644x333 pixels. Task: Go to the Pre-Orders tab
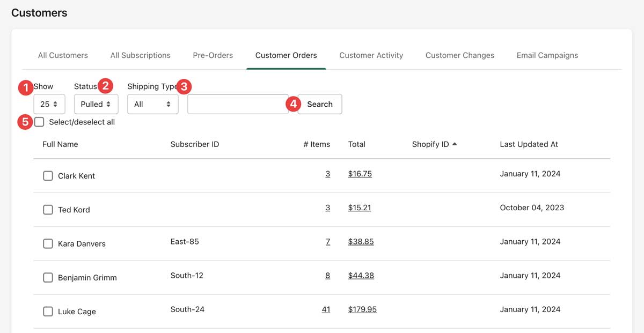213,55
